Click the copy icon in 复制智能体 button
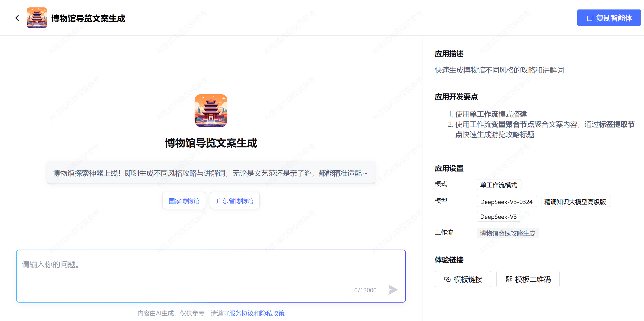Viewport: 644px width, 321px height. tap(590, 18)
